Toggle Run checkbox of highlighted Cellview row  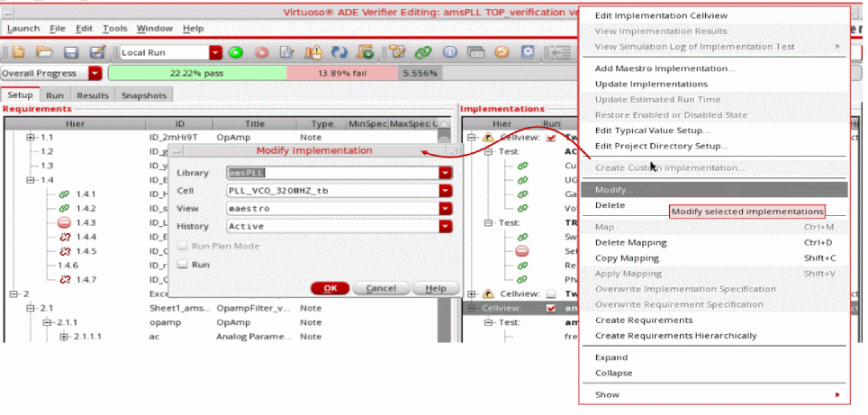pos(551,308)
